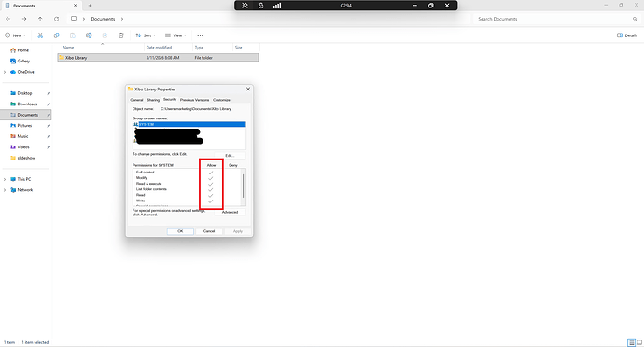
Task: Open Desktop in the navigation pane
Action: coord(24,93)
